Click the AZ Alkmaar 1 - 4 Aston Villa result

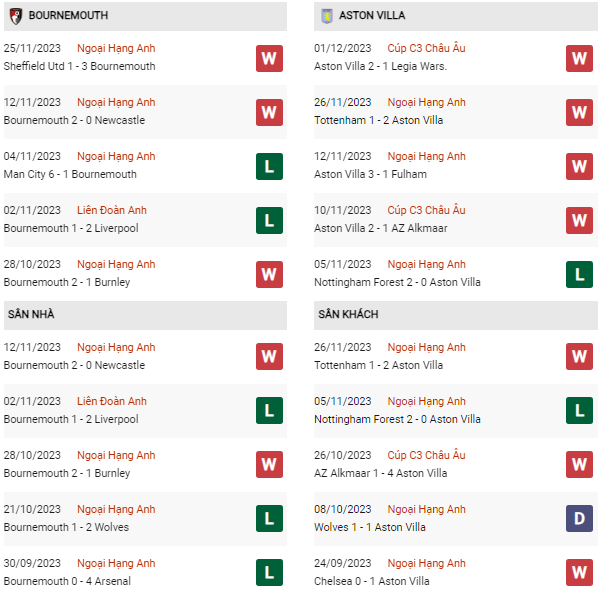[x=381, y=473]
